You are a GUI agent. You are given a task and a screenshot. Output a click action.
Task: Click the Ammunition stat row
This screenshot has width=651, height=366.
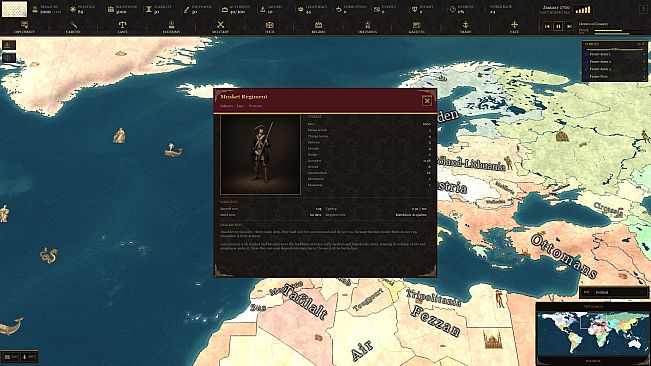pyautogui.click(x=369, y=173)
